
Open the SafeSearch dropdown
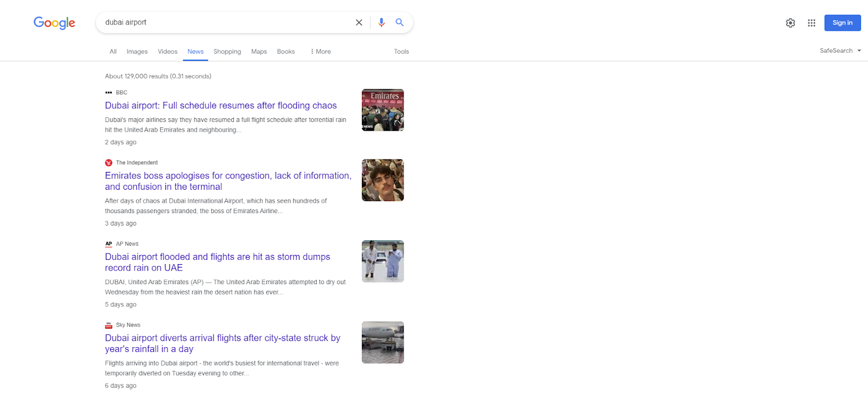(x=840, y=50)
